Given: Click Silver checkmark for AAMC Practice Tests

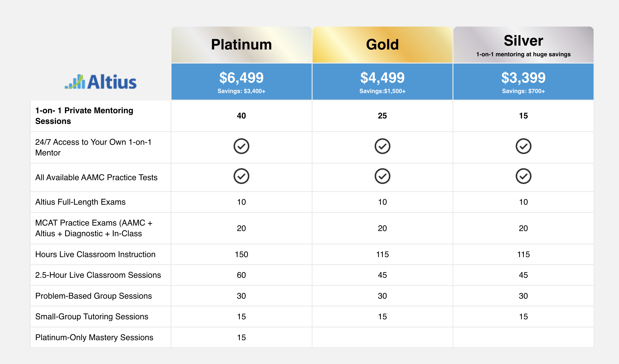Looking at the screenshot, I should pyautogui.click(x=523, y=176).
